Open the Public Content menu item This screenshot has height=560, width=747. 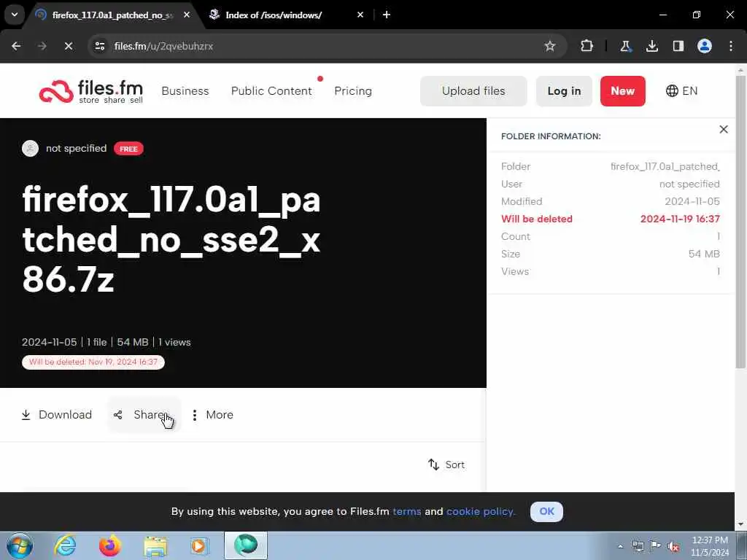coord(271,91)
